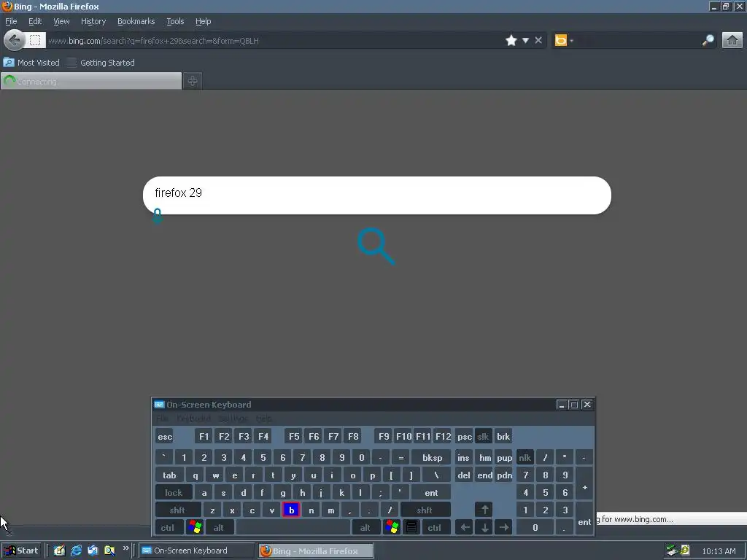
Task: Click the bksp key on On-Screen Keyboard
Action: pyautogui.click(x=432, y=458)
